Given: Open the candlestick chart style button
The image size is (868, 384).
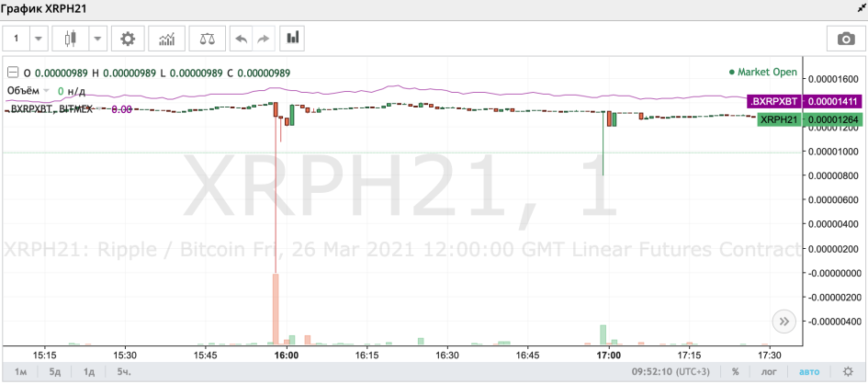Looking at the screenshot, I should click(70, 39).
